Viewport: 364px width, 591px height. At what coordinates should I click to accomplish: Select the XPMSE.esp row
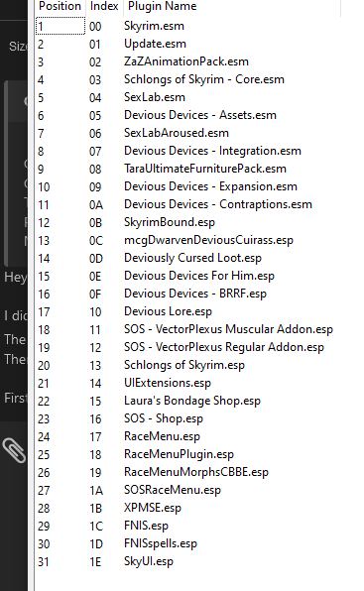[x=153, y=508]
